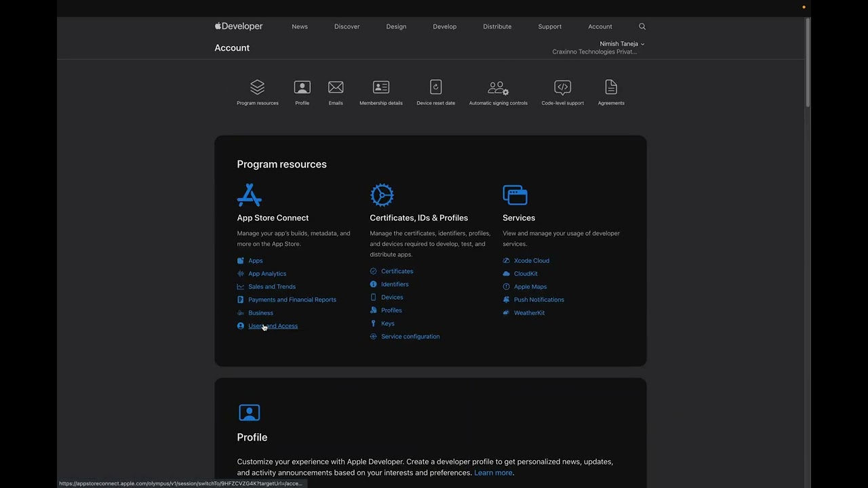Click the Program resources heading
The width and height of the screenshot is (868, 488).
[x=281, y=164]
